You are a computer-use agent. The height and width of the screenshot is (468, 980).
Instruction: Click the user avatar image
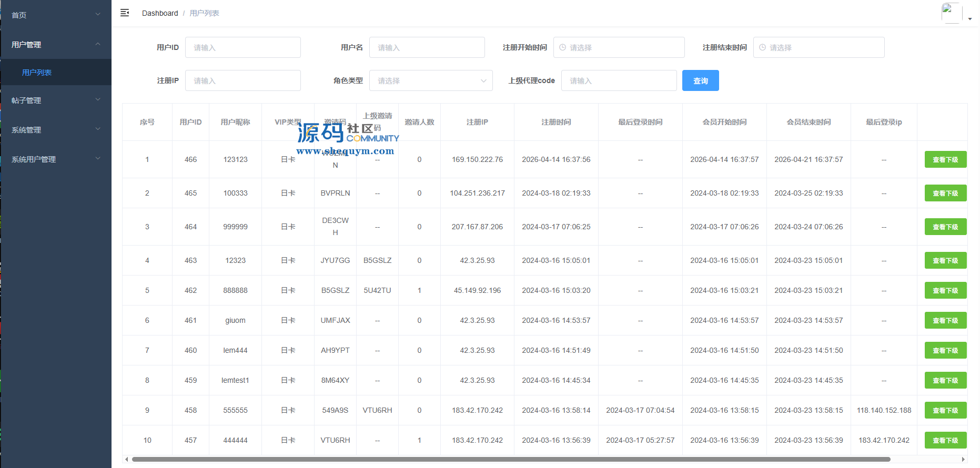click(951, 13)
